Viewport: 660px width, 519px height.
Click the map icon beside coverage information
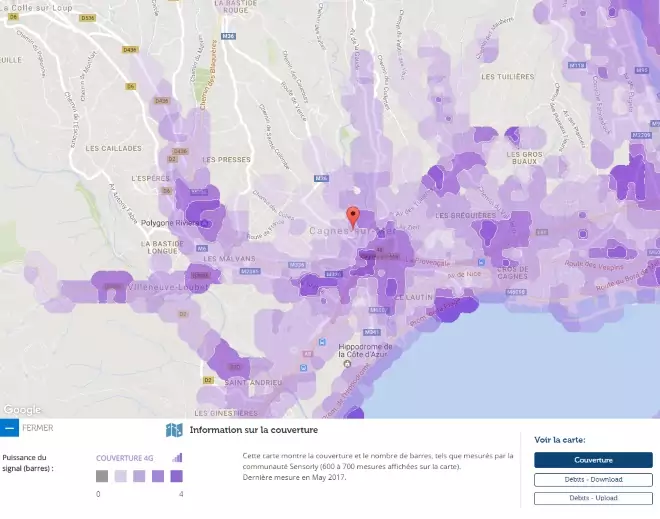point(174,430)
